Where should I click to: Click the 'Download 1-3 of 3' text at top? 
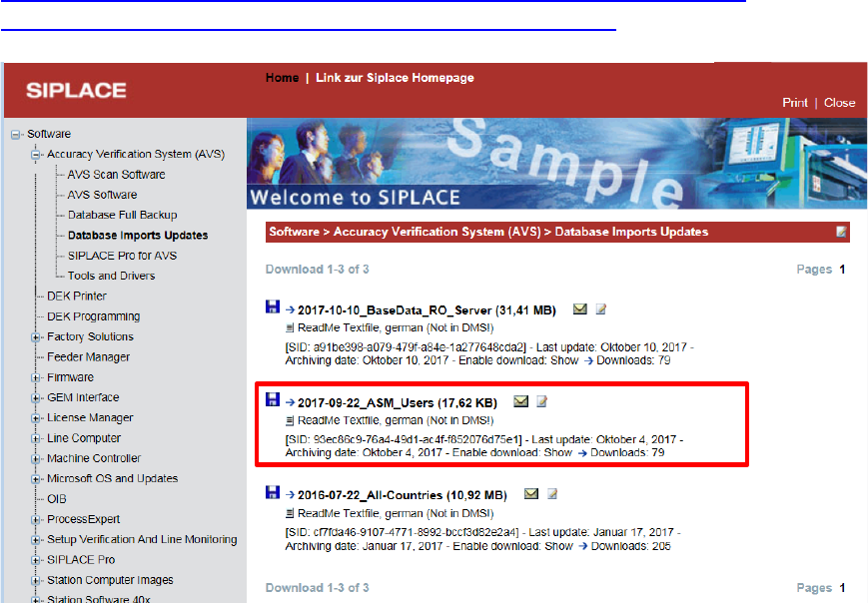318,270
